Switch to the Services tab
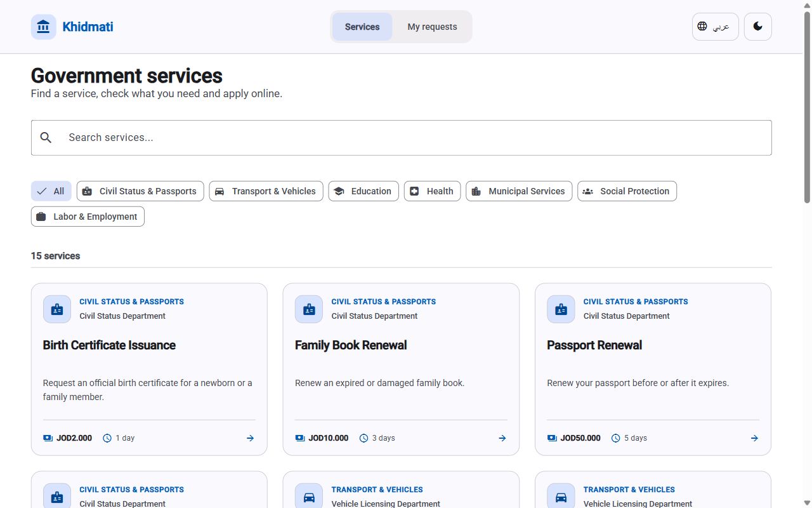The height and width of the screenshot is (508, 812). tap(362, 27)
